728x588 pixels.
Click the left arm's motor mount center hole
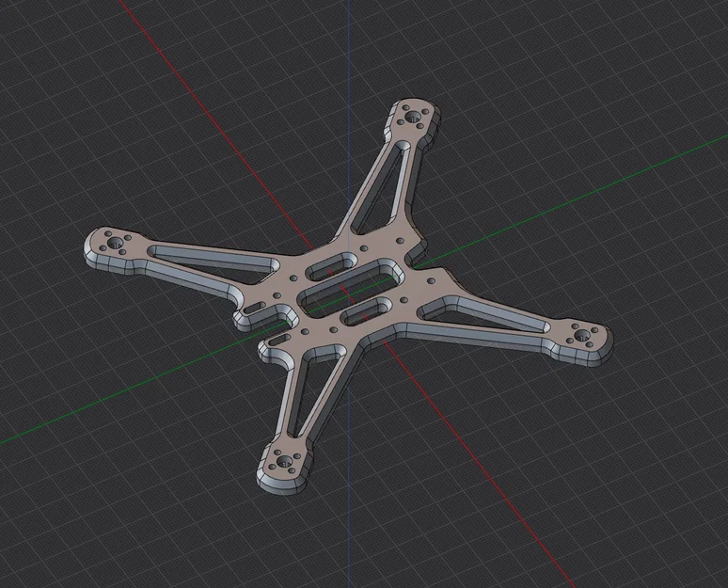(x=114, y=243)
